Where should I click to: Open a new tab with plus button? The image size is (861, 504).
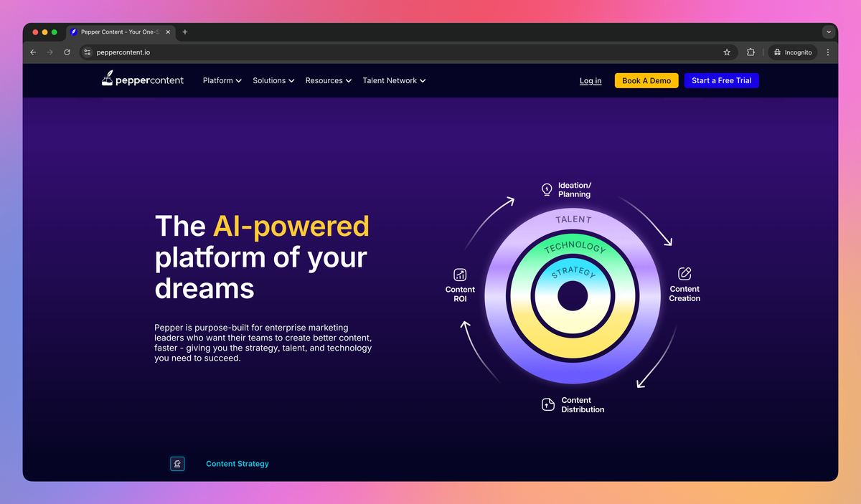[x=185, y=32]
